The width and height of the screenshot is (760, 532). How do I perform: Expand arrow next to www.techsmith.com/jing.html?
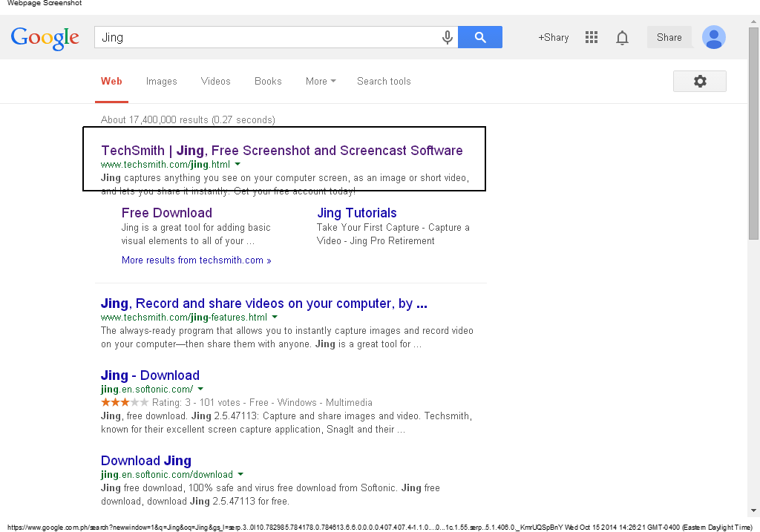coord(237,164)
